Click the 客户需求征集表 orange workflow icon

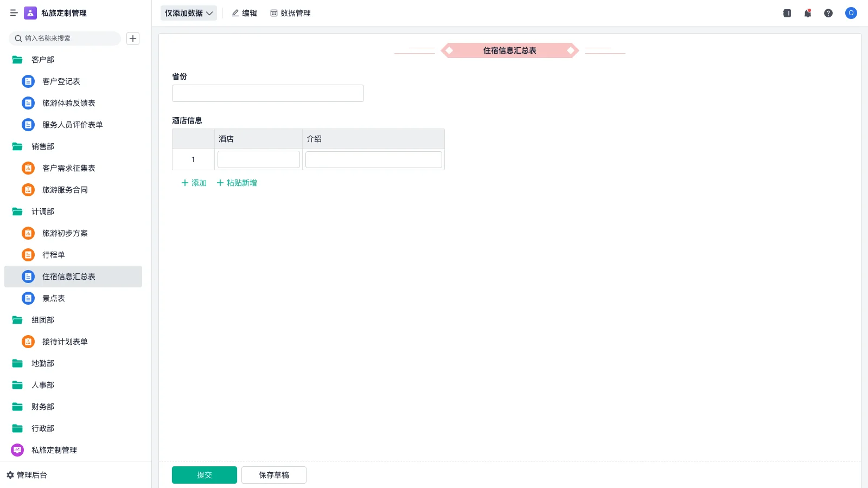[28, 168]
